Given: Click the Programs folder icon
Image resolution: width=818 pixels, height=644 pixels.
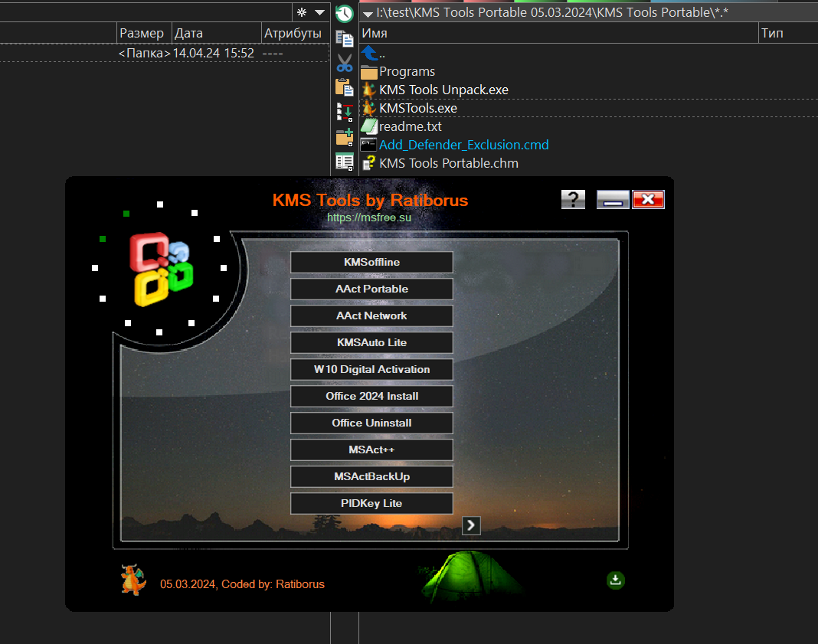Looking at the screenshot, I should tap(369, 72).
